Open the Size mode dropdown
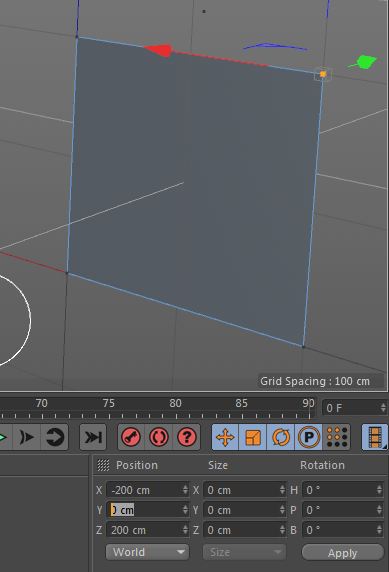Screen dimensions: 389x572 (244, 552)
